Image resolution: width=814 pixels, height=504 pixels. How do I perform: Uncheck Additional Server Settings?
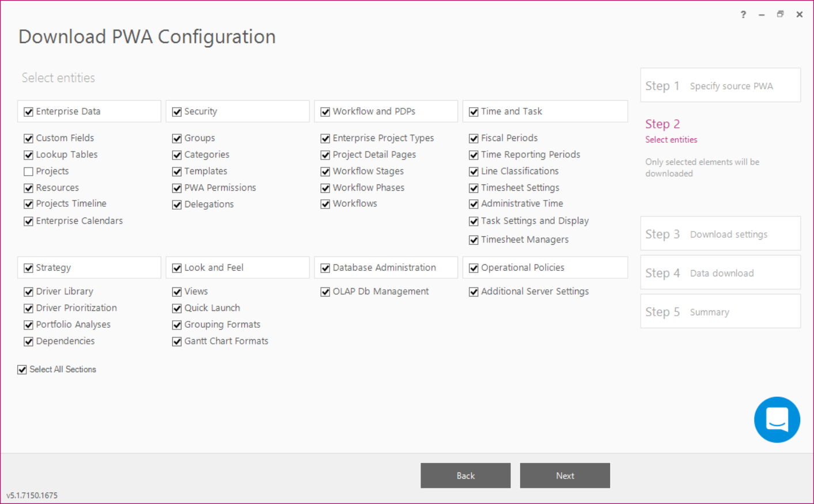tap(474, 292)
